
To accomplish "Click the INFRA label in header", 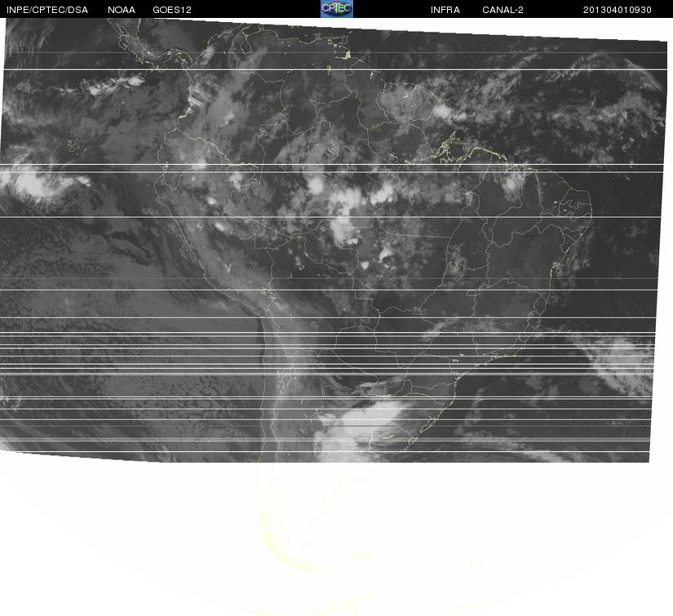I will pyautogui.click(x=445, y=10).
